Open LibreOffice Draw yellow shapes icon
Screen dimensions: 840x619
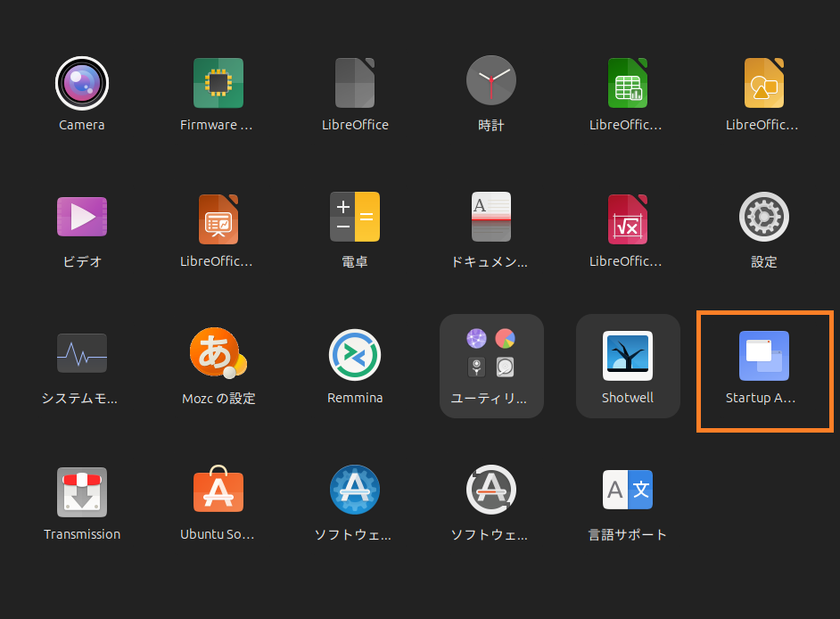764,84
